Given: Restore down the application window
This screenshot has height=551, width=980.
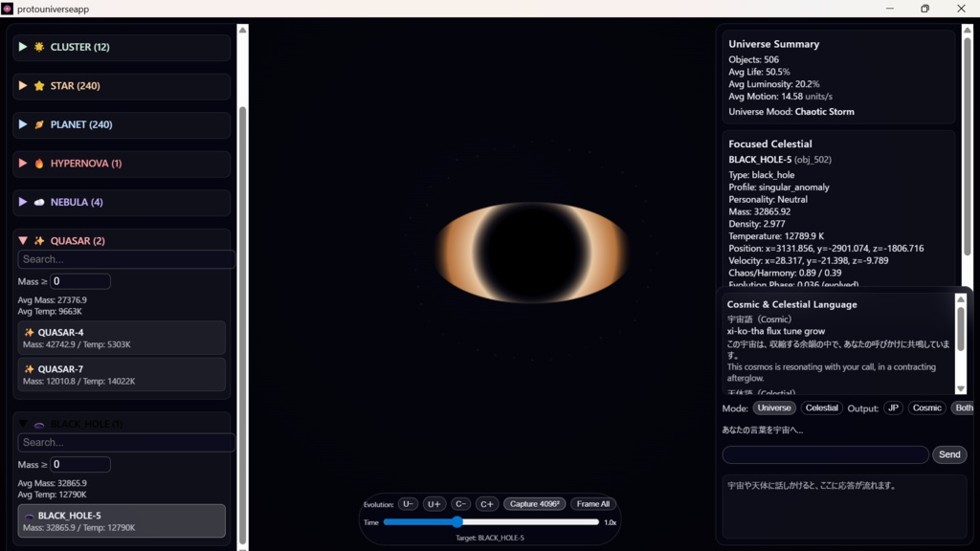Looking at the screenshot, I should (925, 9).
